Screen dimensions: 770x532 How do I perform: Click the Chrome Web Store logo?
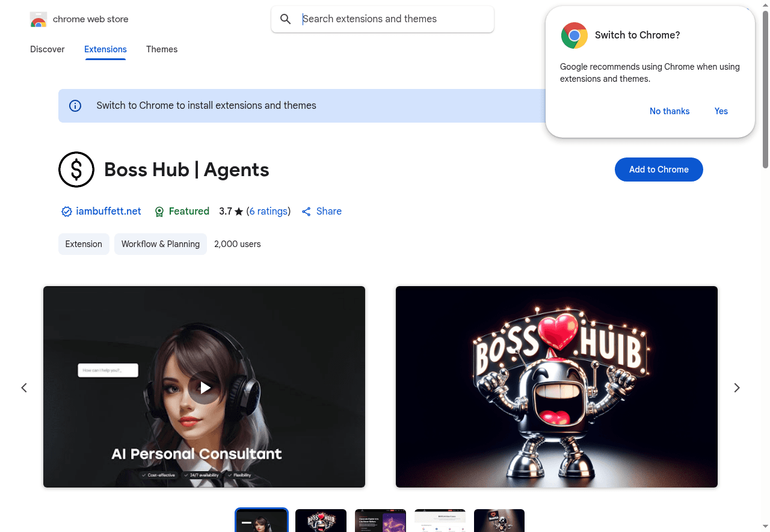pyautogui.click(x=38, y=19)
